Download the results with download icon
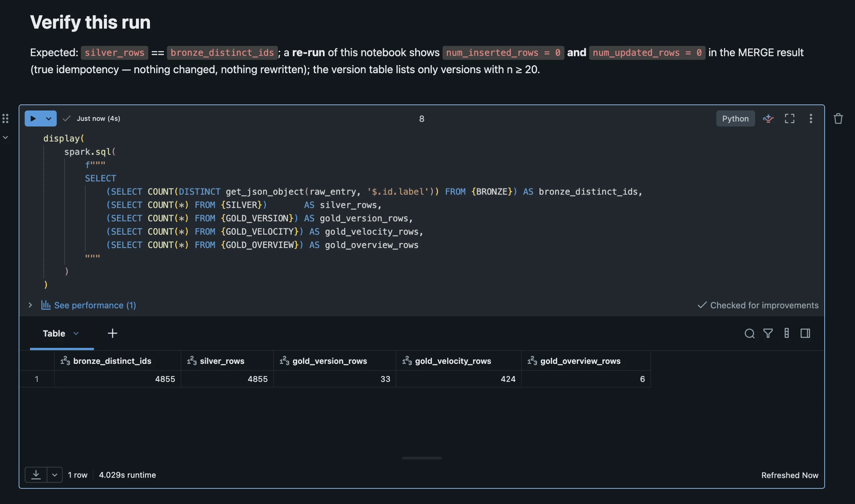855x504 pixels. [36, 474]
